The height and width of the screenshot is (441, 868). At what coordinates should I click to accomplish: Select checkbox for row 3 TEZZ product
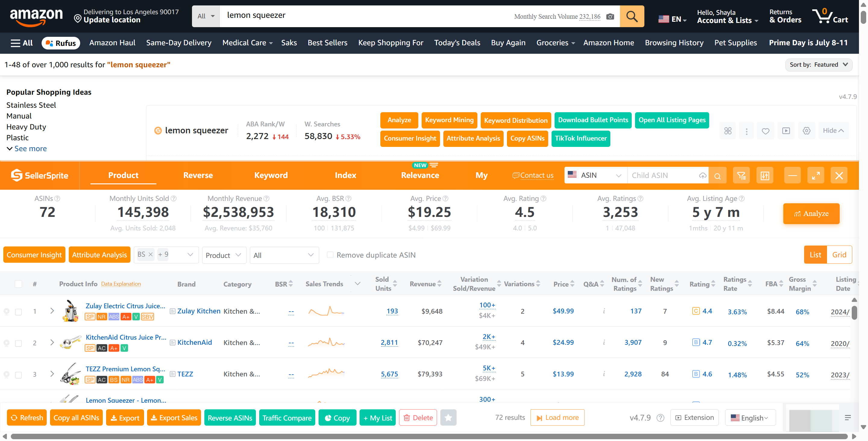pyautogui.click(x=18, y=375)
